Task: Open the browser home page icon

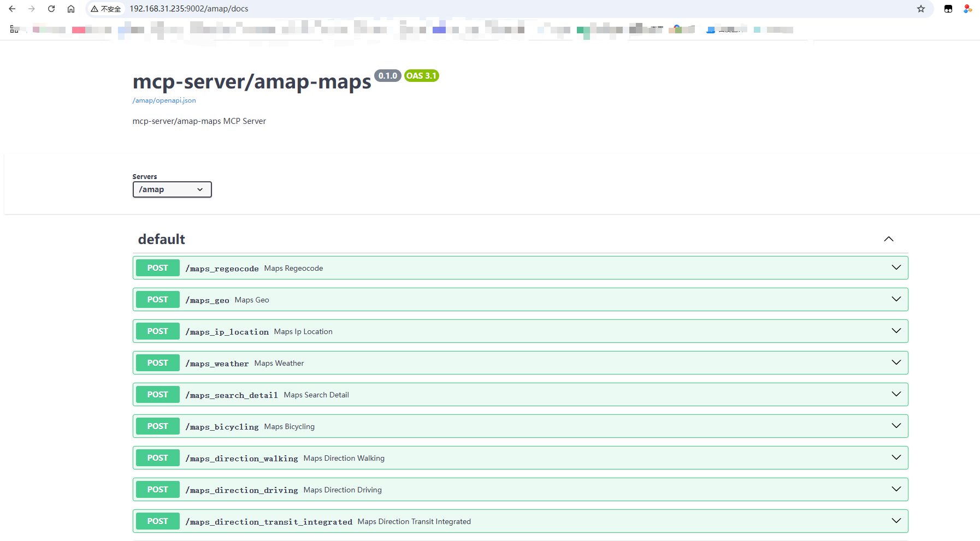Action: coord(71,9)
